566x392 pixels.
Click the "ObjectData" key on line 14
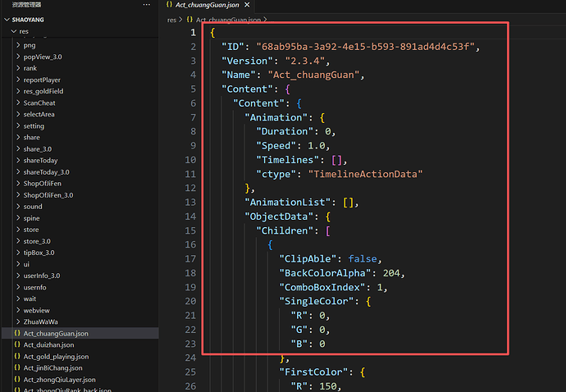279,217
